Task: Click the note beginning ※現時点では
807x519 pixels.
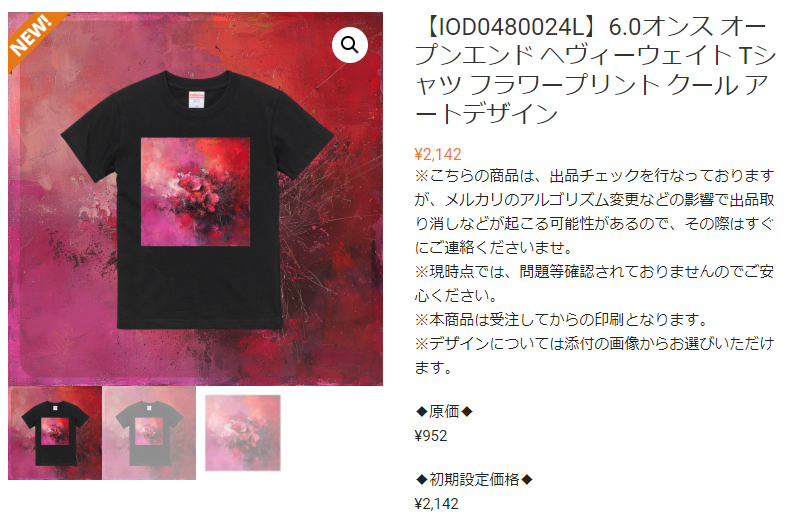Action: point(594,283)
